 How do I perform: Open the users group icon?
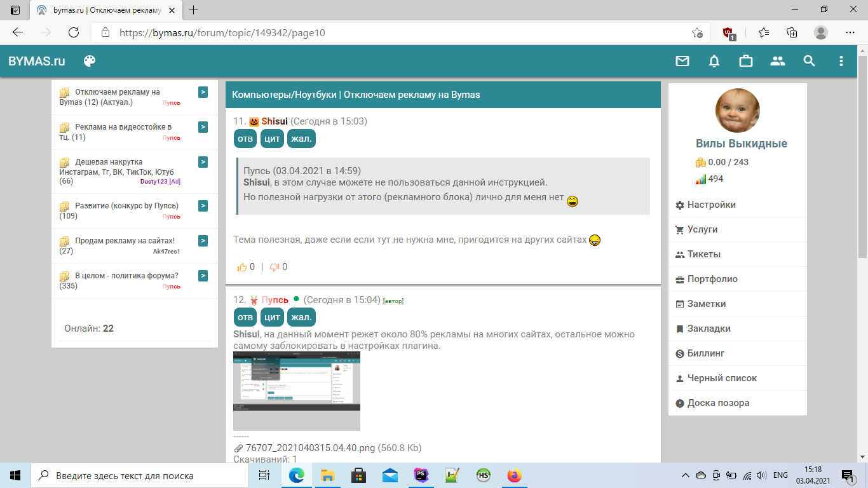coord(778,61)
